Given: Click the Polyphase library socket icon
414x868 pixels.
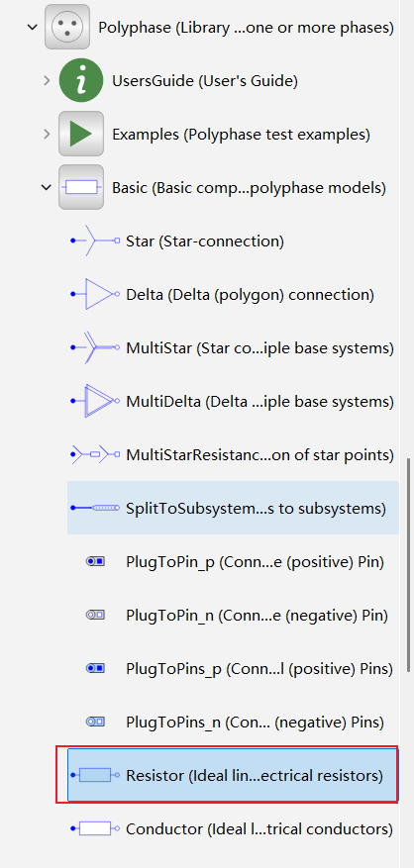Looking at the screenshot, I should click(67, 27).
